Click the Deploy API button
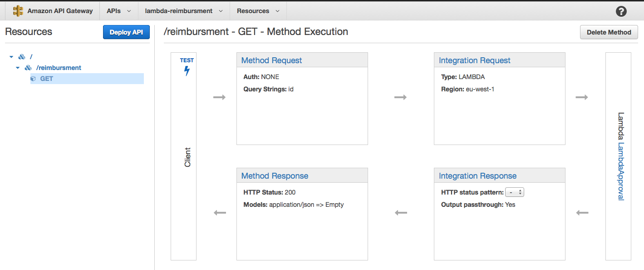 point(126,32)
